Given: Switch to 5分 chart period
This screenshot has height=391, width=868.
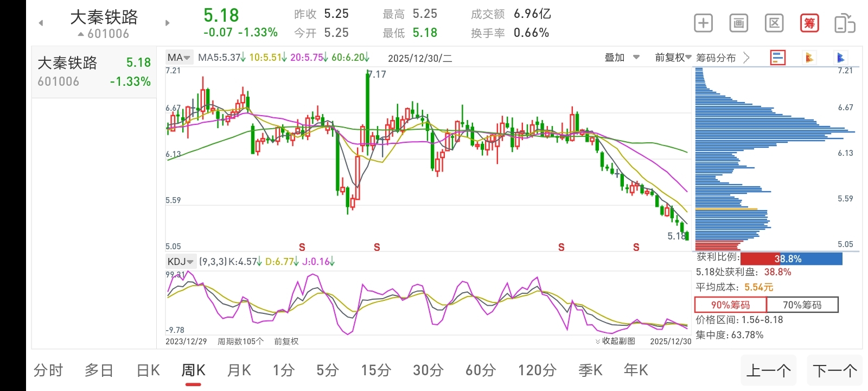Looking at the screenshot, I should pyautogui.click(x=328, y=370).
